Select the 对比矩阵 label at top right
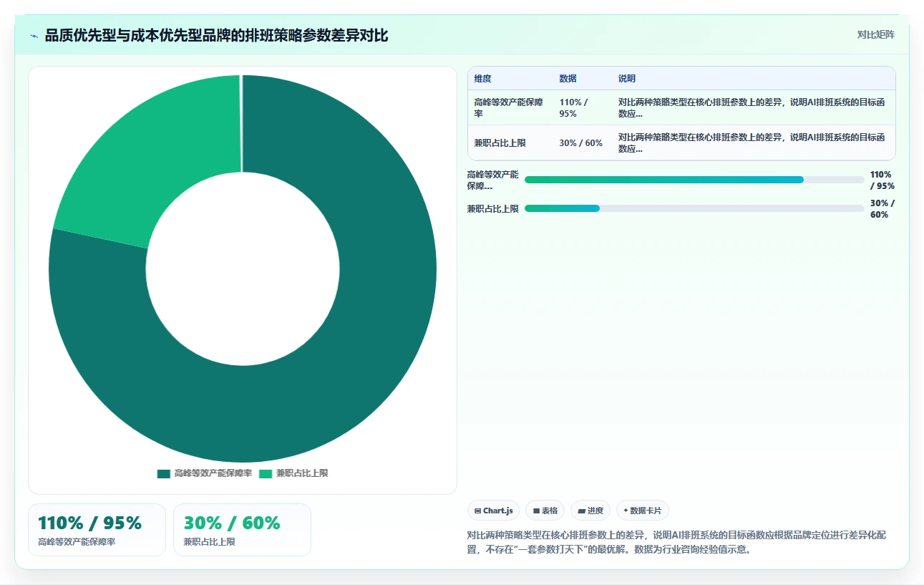924x585 pixels. pyautogui.click(x=875, y=34)
